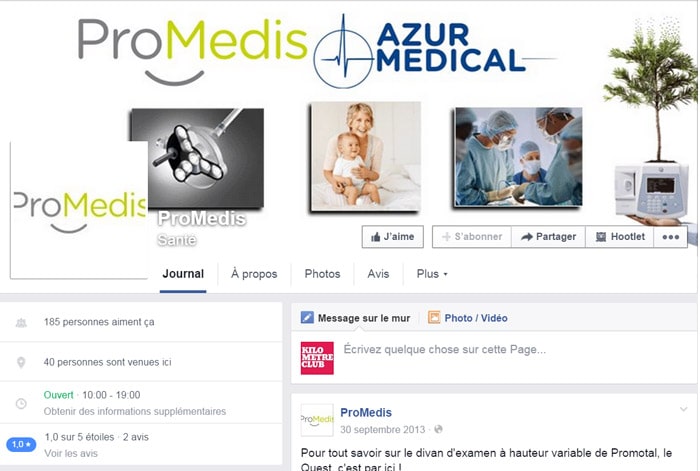
Task: Click the Kilomètre Club avatar thumbnail
Action: click(x=317, y=358)
